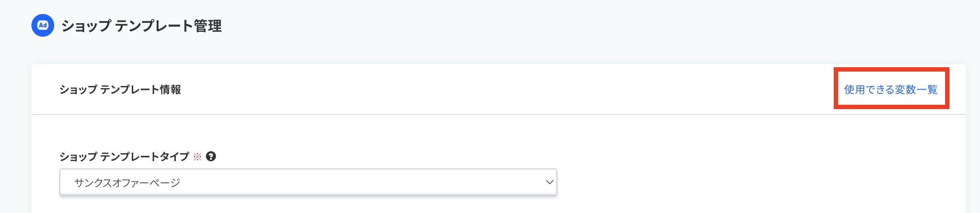
Task: Click the white Ad text inside blue circle
Action: click(43, 25)
